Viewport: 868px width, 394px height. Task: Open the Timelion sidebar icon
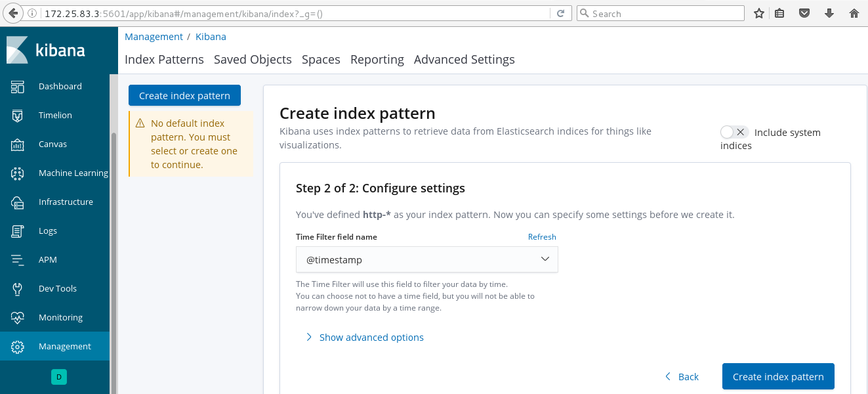coord(18,116)
